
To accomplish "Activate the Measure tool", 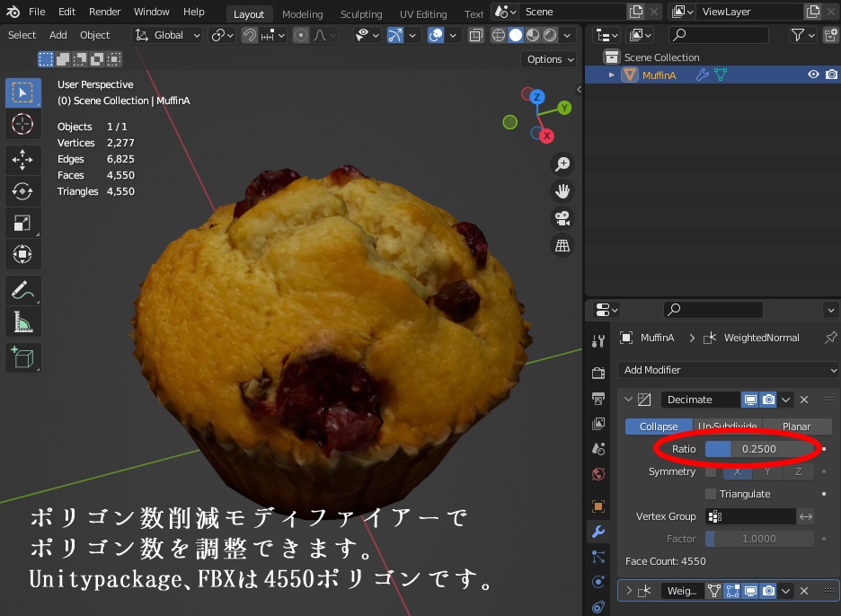I will (x=22, y=321).
